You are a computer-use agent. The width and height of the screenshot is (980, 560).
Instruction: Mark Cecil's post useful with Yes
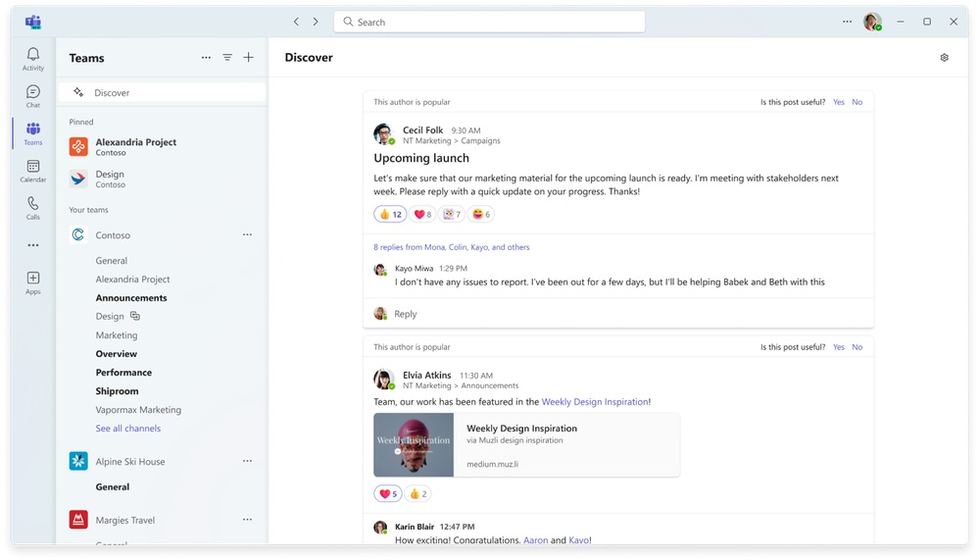point(839,102)
